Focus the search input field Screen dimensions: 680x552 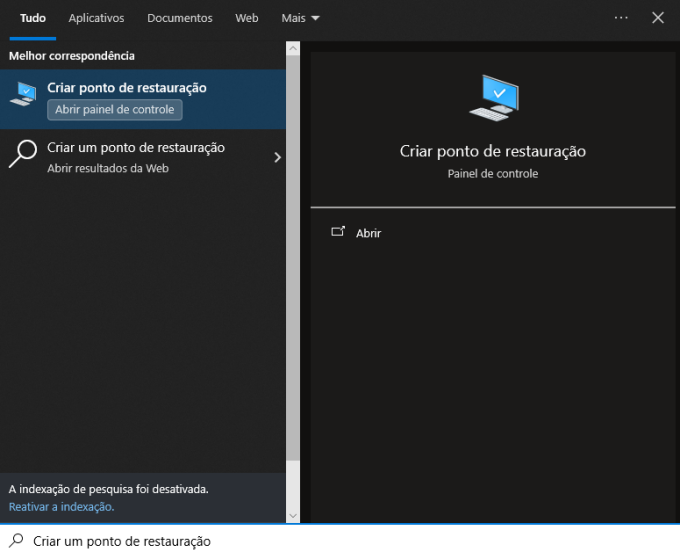coord(340,540)
